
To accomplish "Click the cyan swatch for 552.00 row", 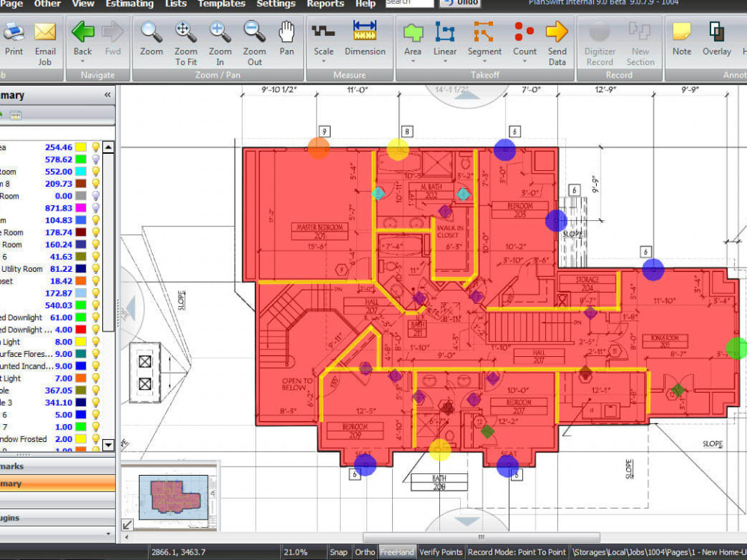I will 81,172.
